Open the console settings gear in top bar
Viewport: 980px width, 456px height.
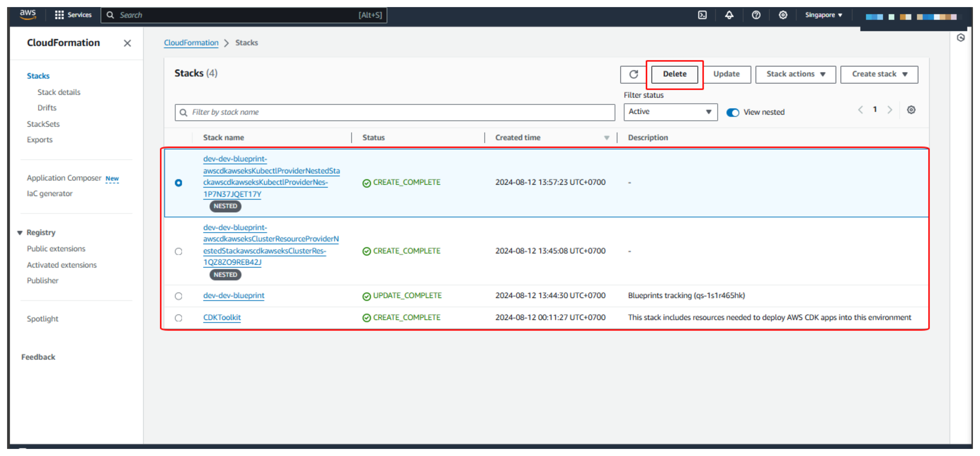783,15
